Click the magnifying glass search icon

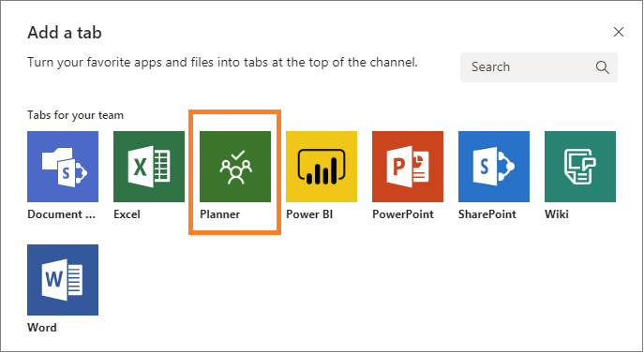(x=603, y=67)
